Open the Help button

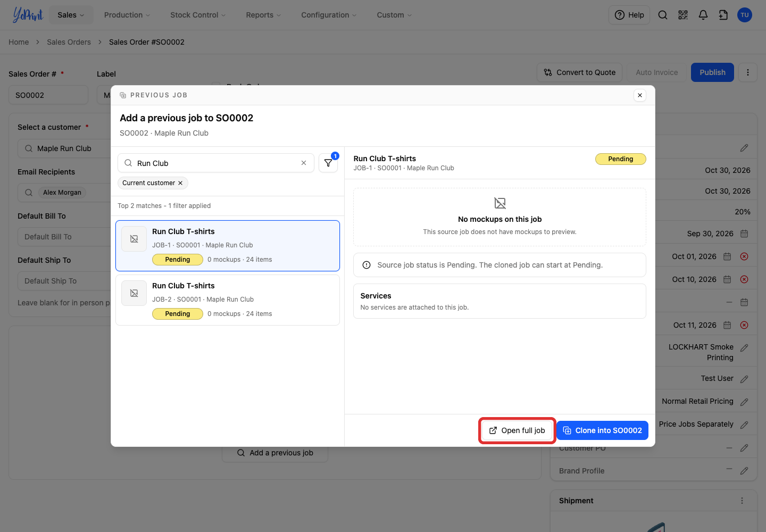[x=629, y=15]
